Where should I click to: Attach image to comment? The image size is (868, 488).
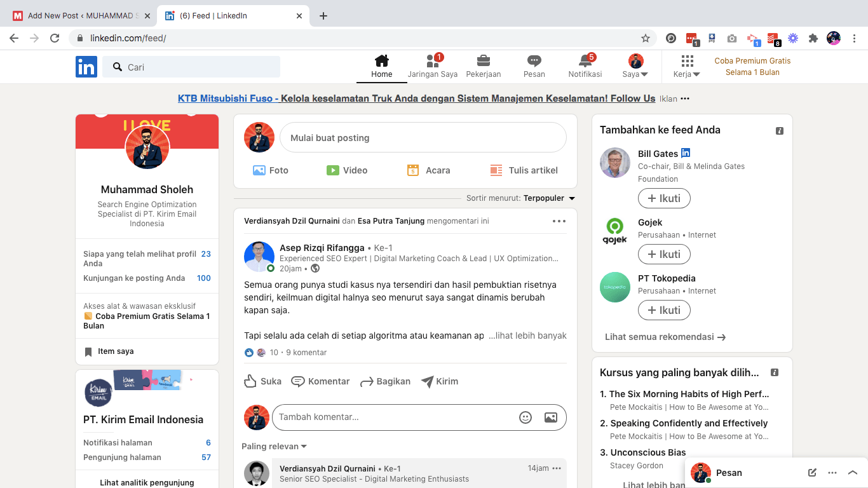(x=551, y=417)
